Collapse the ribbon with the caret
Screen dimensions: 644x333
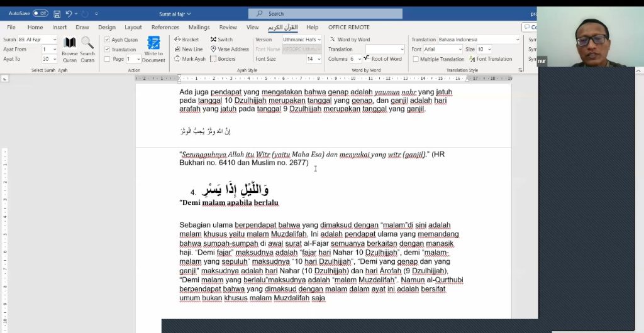tap(638, 71)
